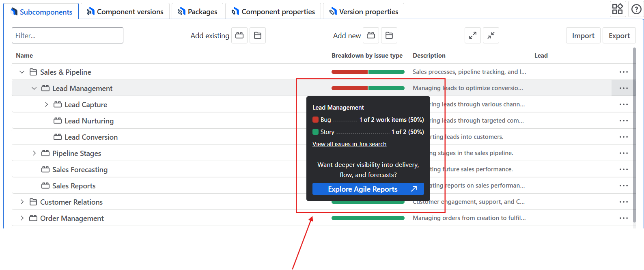Open more actions for Pipeline Stages
The width and height of the screenshot is (644, 270).
(x=624, y=153)
